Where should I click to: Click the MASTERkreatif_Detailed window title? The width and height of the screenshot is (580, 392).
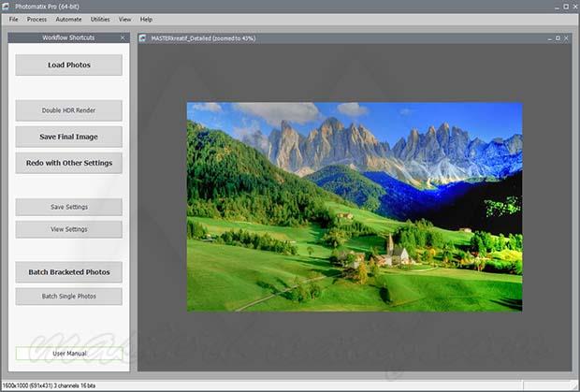point(203,38)
